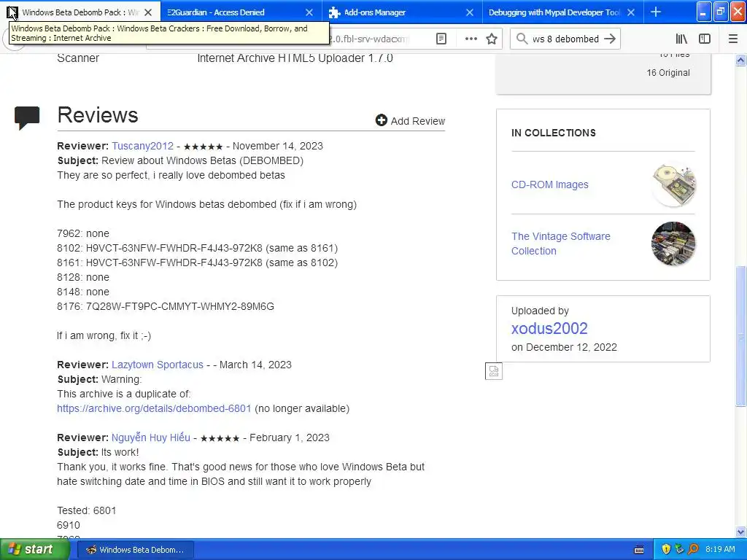
Task: Click the scrollbar down arrow
Action: click(x=740, y=532)
